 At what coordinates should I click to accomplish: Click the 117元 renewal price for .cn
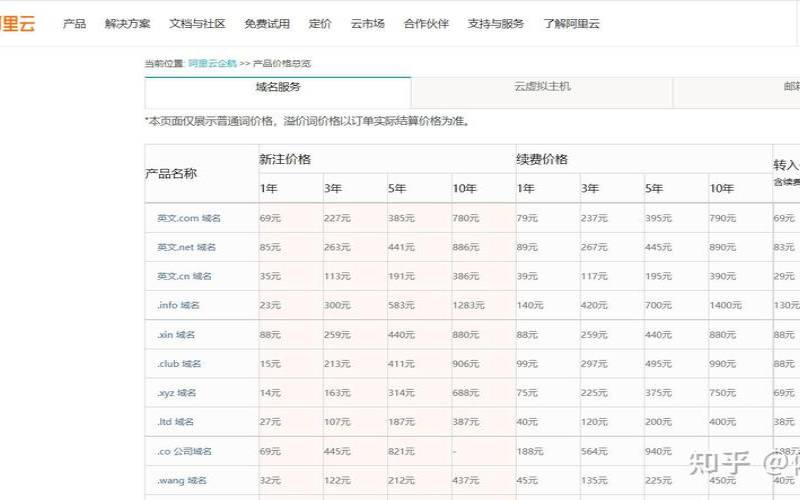pos(594,276)
